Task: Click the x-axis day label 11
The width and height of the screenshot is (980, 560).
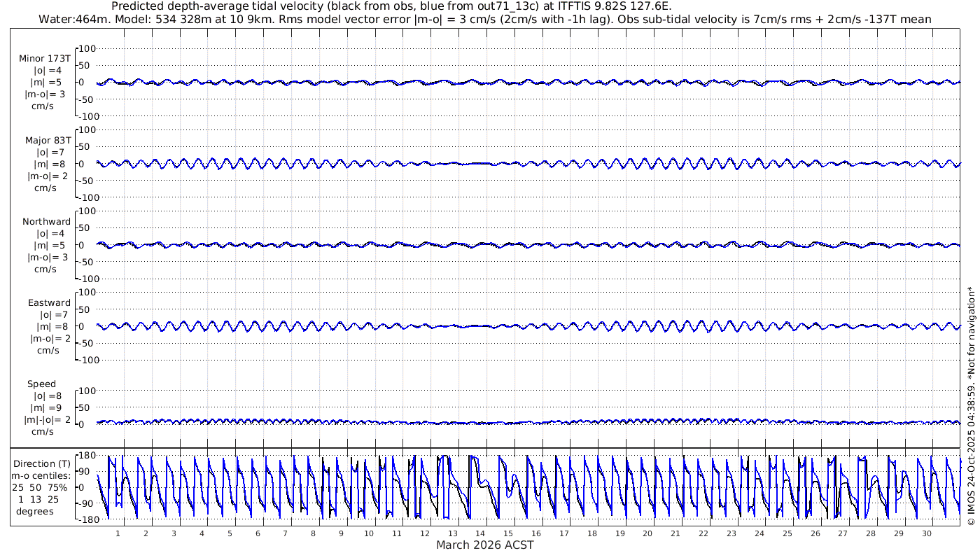Action: pyautogui.click(x=397, y=533)
